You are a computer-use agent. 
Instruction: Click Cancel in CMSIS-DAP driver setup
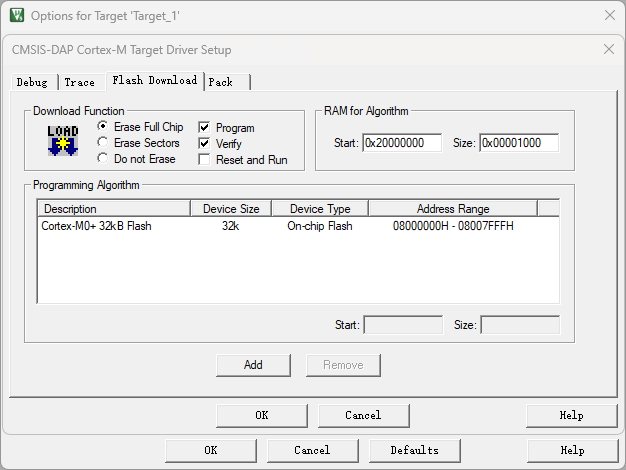click(363, 415)
